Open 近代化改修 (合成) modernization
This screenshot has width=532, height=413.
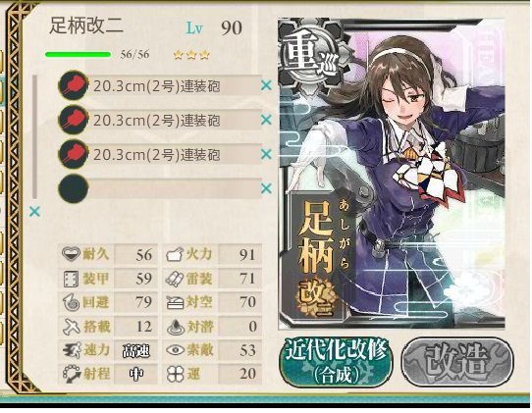[x=336, y=362]
